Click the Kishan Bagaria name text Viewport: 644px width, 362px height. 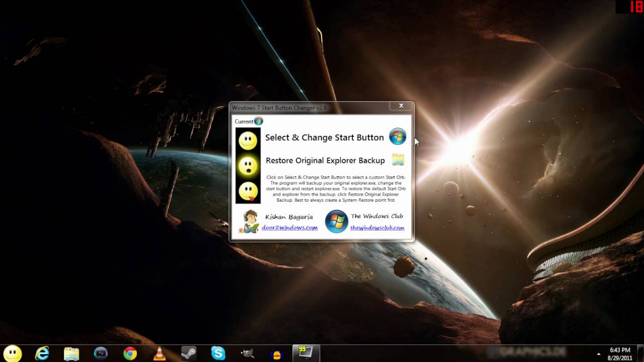point(289,217)
